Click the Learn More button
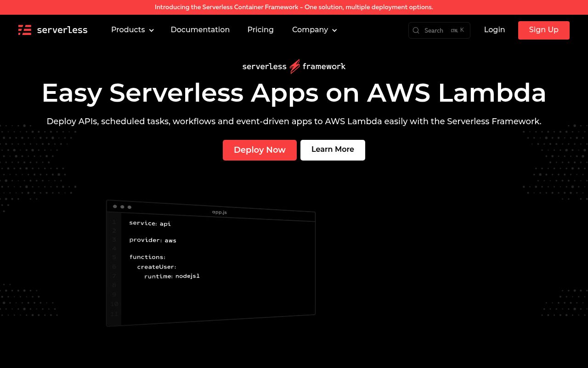This screenshot has height=368, width=588. point(333,149)
